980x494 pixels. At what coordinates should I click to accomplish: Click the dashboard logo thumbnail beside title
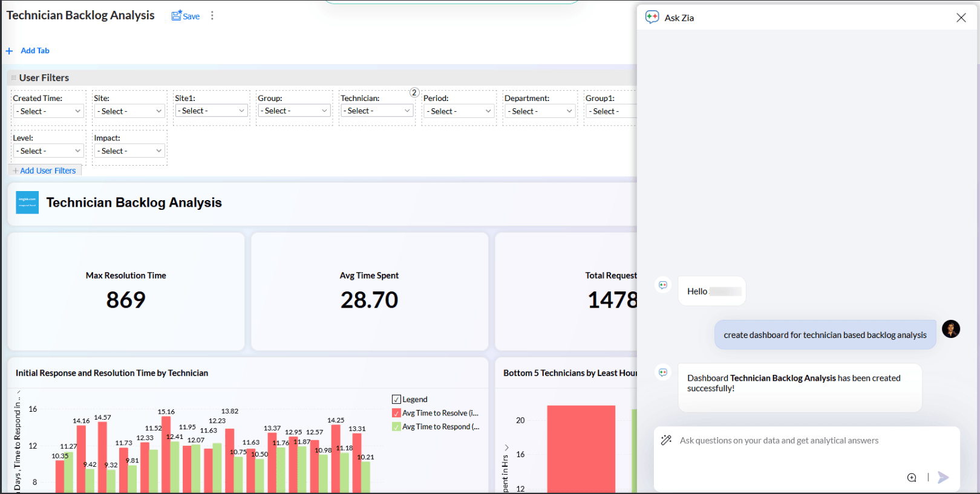coord(27,203)
